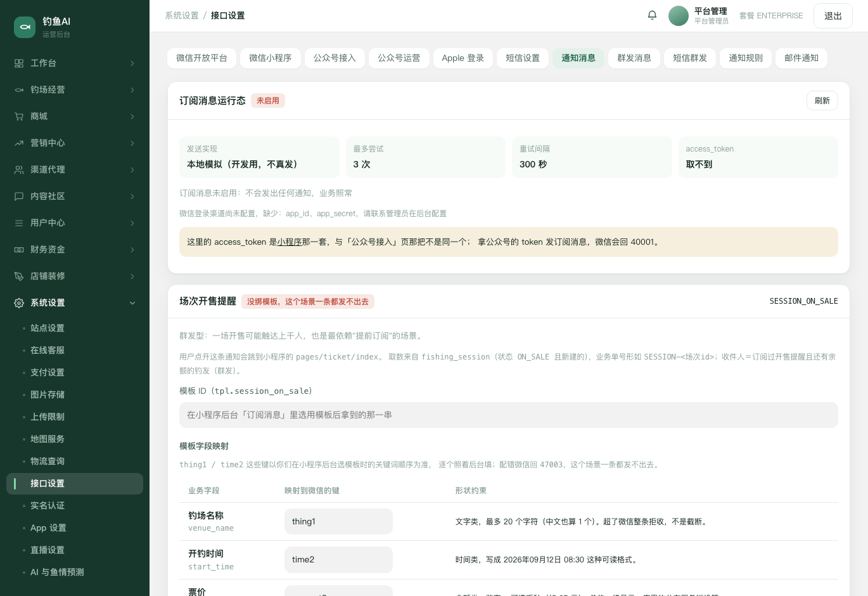This screenshot has height=596, width=868.
Task: Click the 钓鱼AI fish logo icon
Action: click(25, 27)
